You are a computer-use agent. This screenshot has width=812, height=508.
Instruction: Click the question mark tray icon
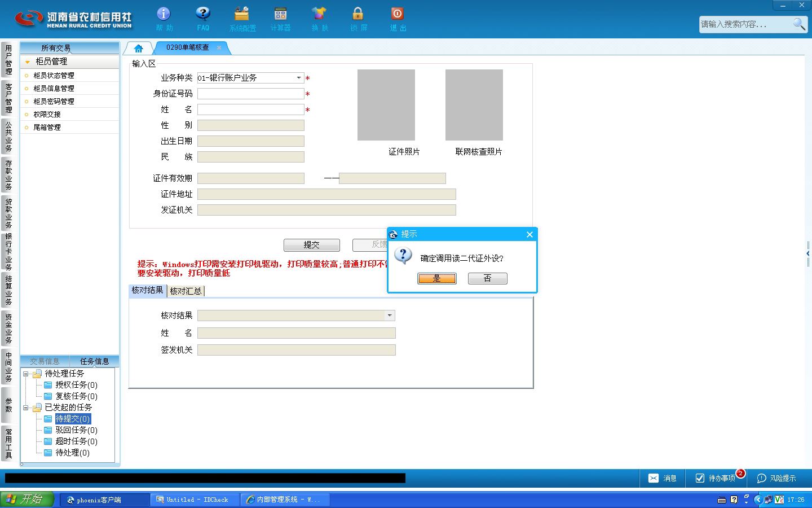tap(734, 500)
